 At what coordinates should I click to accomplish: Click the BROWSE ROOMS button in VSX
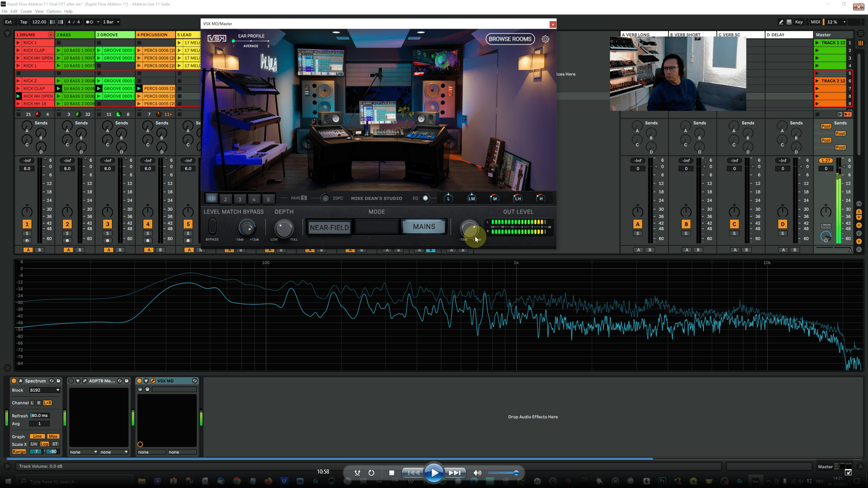[509, 39]
